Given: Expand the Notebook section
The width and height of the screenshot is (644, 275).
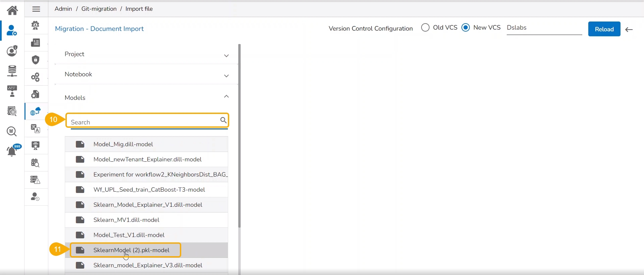Looking at the screenshot, I should tap(226, 76).
